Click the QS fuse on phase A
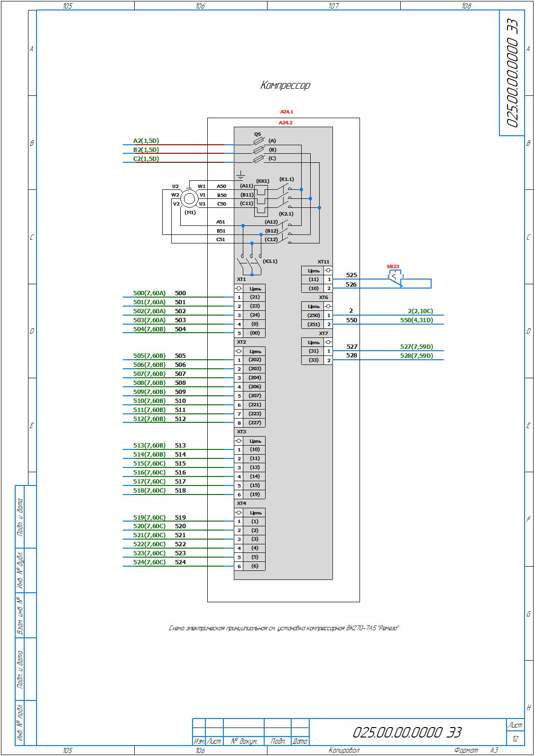 (x=258, y=141)
